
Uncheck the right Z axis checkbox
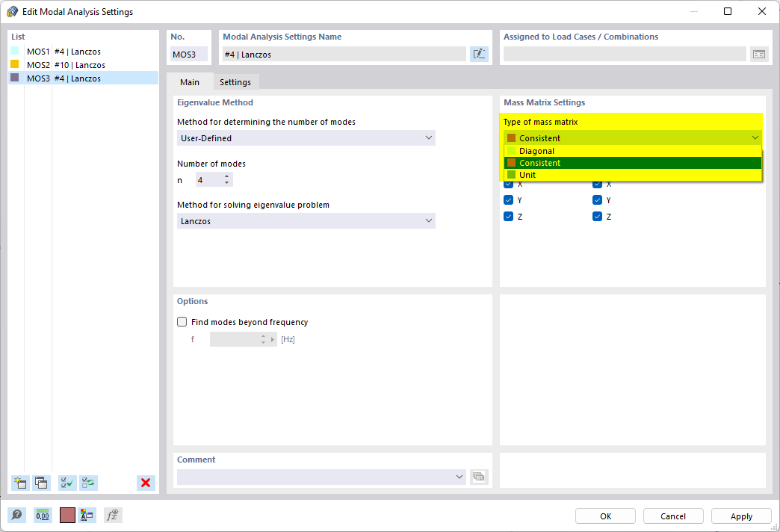[598, 217]
